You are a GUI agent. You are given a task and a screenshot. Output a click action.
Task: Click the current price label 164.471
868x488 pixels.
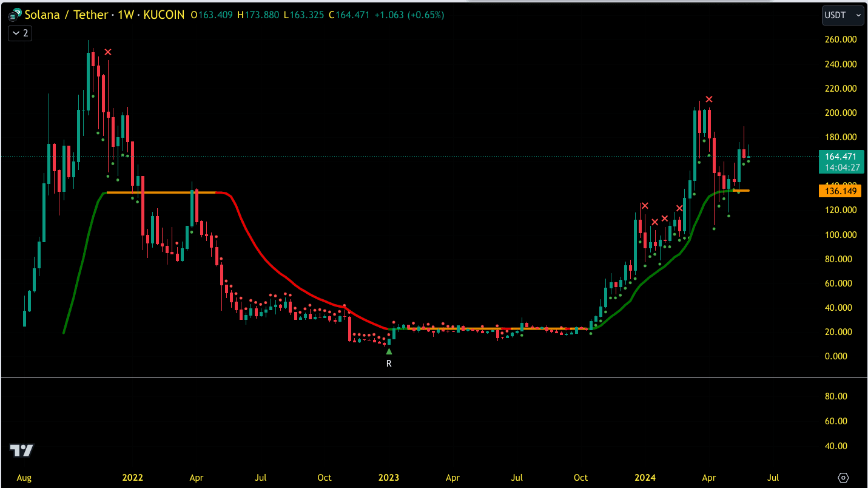(840, 157)
